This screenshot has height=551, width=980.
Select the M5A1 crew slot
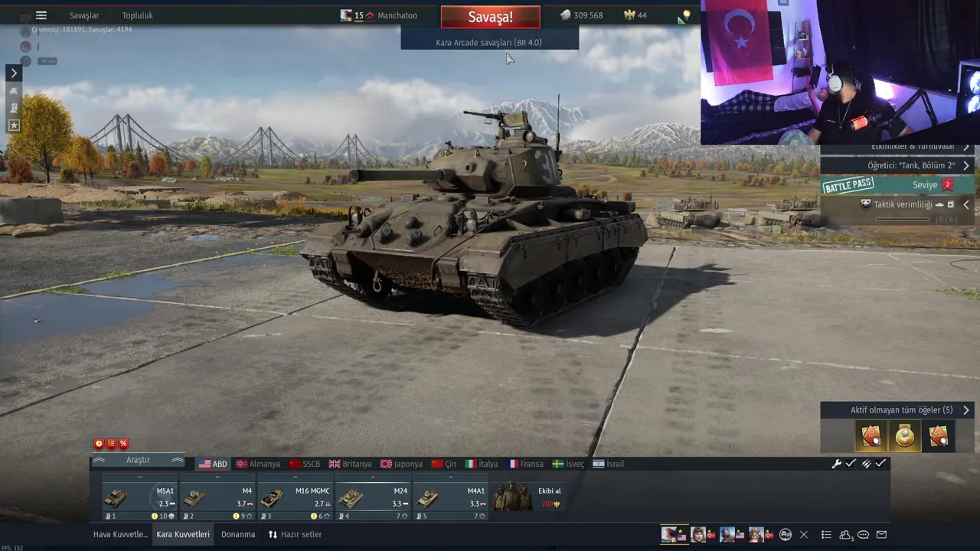(139, 497)
